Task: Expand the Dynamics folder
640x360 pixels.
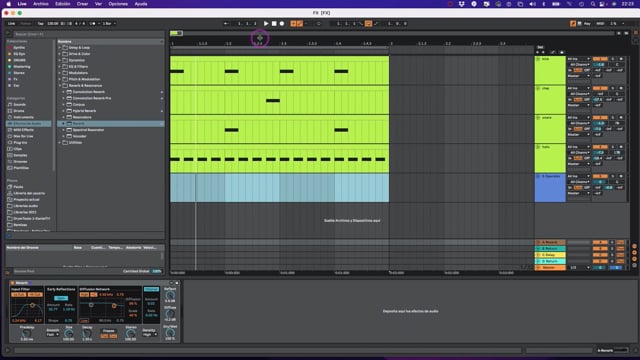Action: 60,60
